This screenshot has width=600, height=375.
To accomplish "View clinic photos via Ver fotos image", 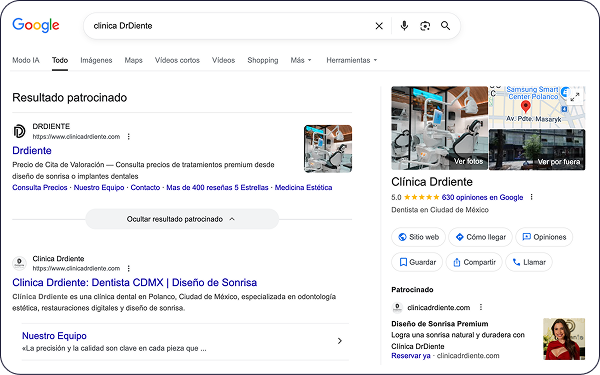I will (439, 128).
